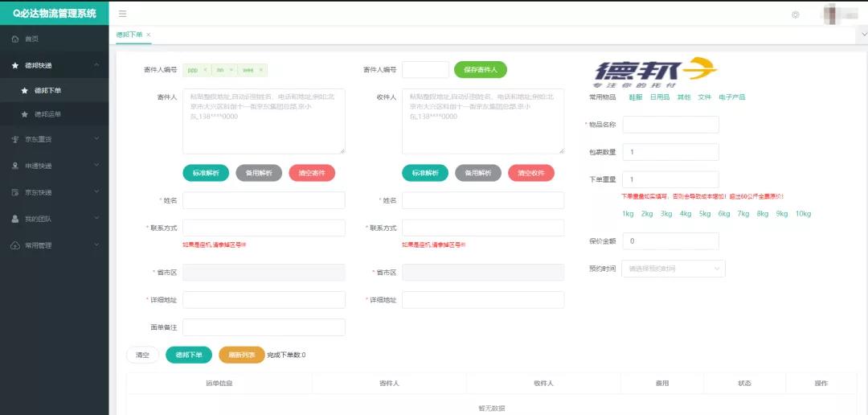Screen dimensions: 868x415
Task: Close the 德邦下单 tab with its X
Action: tap(149, 35)
